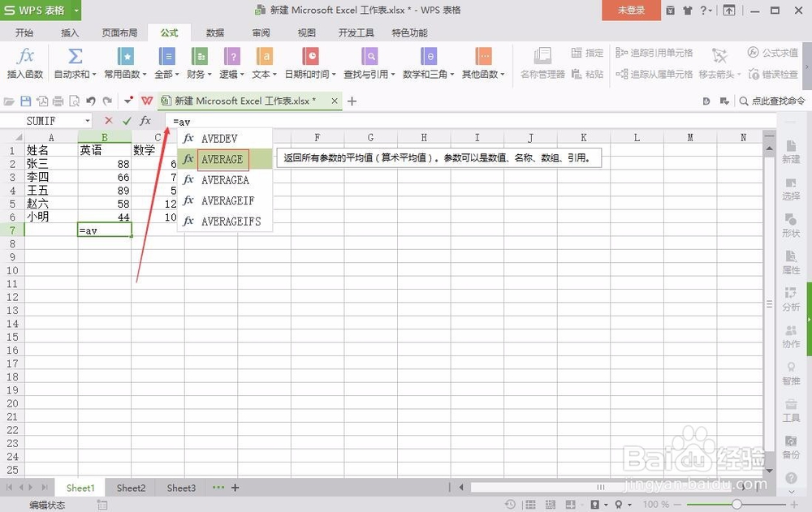Open the Name Box dropdown showing SUMIF

(89, 120)
